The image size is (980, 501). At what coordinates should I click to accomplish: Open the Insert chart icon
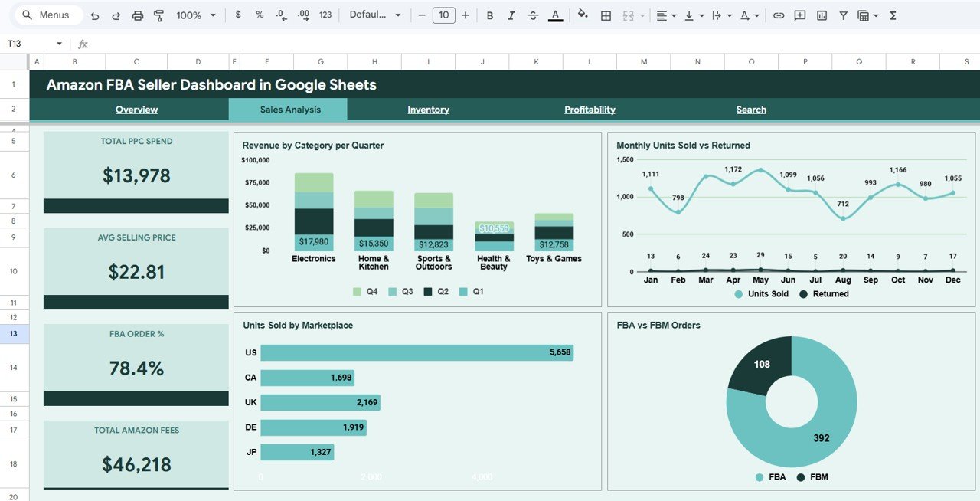pos(822,15)
